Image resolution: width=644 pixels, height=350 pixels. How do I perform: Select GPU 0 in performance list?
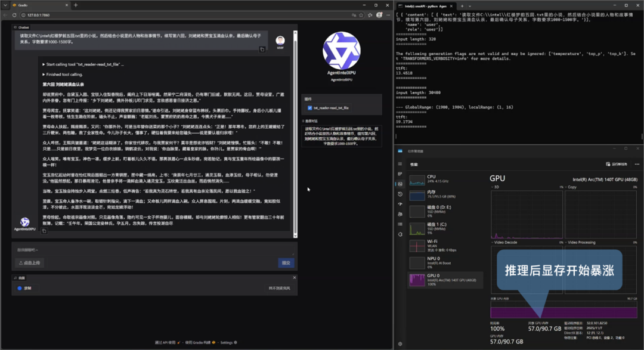pos(445,280)
